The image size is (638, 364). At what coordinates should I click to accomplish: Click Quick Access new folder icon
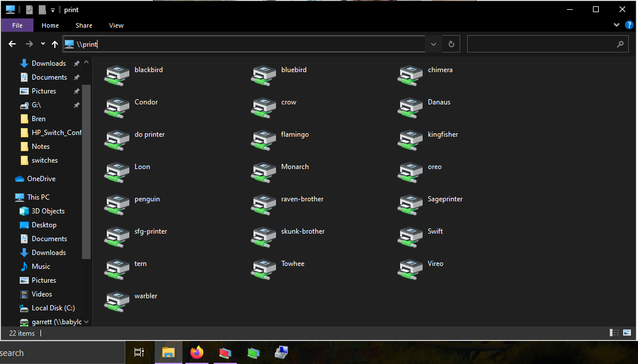(42, 10)
